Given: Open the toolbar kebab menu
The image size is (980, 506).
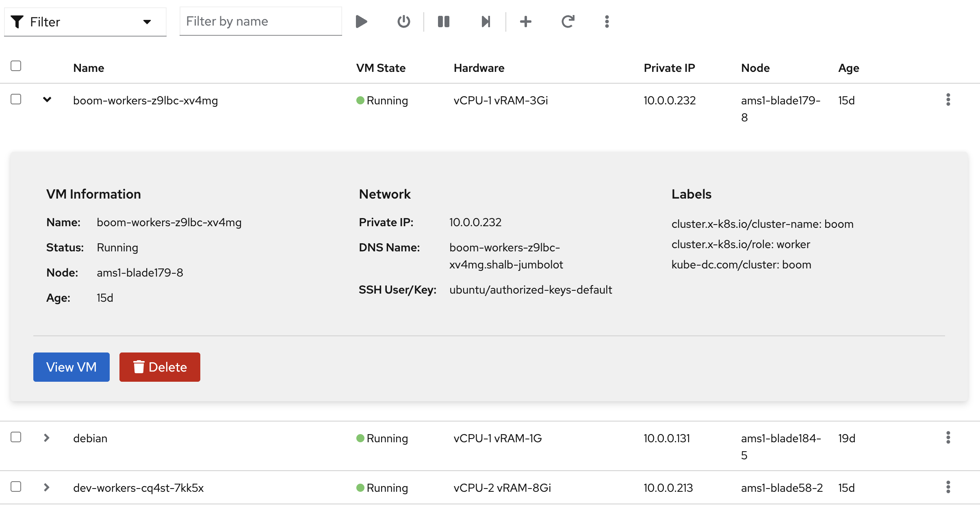Looking at the screenshot, I should click(x=607, y=22).
